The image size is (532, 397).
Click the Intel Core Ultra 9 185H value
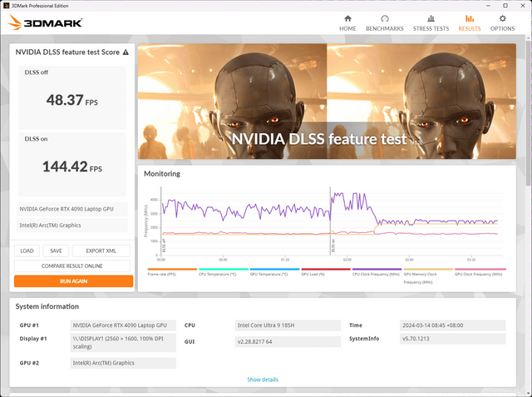(288, 325)
